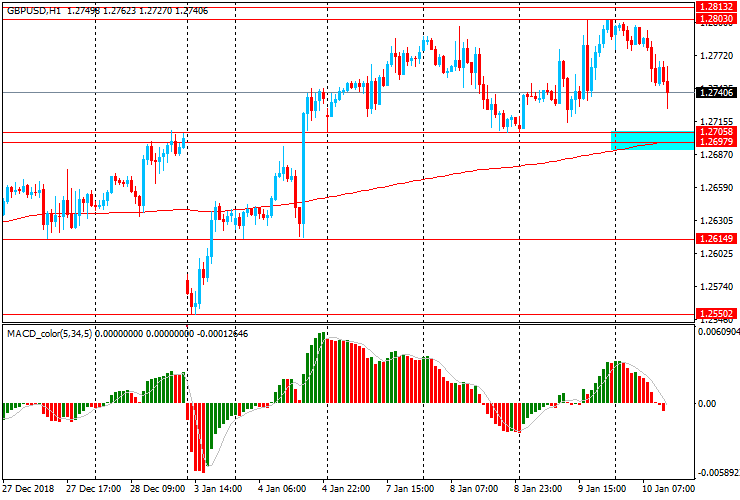Select the 1.27058 price level label
Viewport: 740px width, 500px height.
point(716,132)
